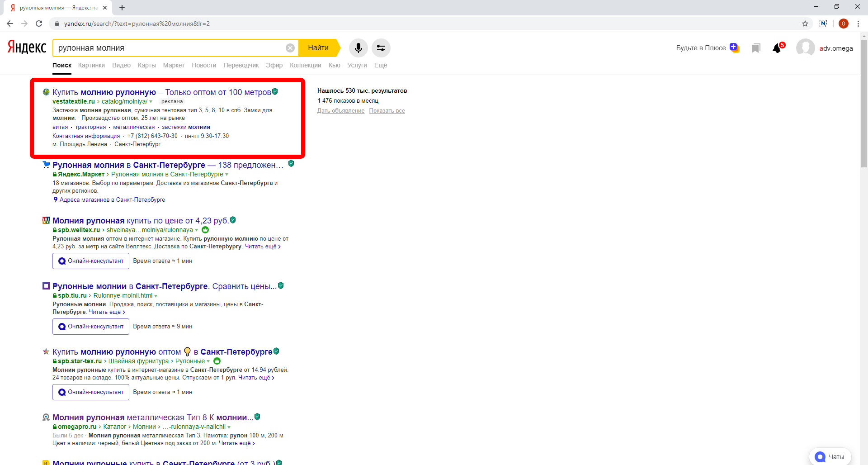Click the Yandex logo
The height and width of the screenshot is (465, 868).
pyautogui.click(x=27, y=47)
